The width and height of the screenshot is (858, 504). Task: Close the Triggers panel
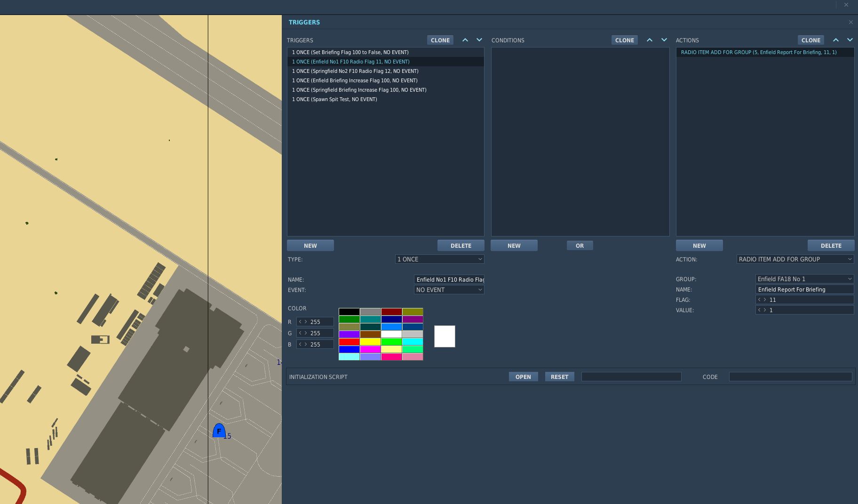click(850, 22)
